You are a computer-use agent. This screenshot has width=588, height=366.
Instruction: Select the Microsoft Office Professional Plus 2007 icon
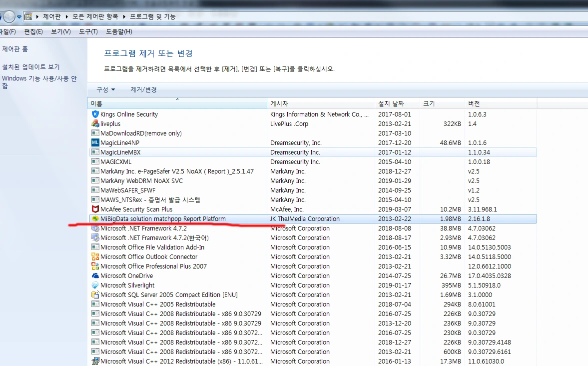95,266
